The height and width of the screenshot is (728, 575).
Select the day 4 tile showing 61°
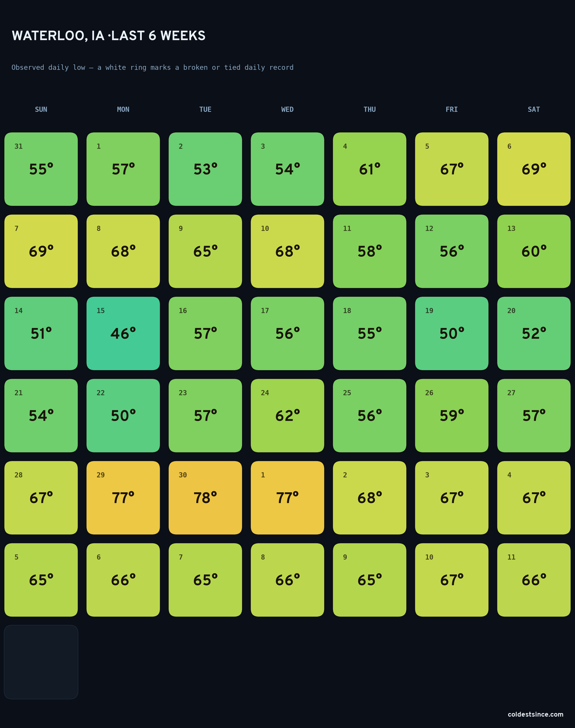370,169
